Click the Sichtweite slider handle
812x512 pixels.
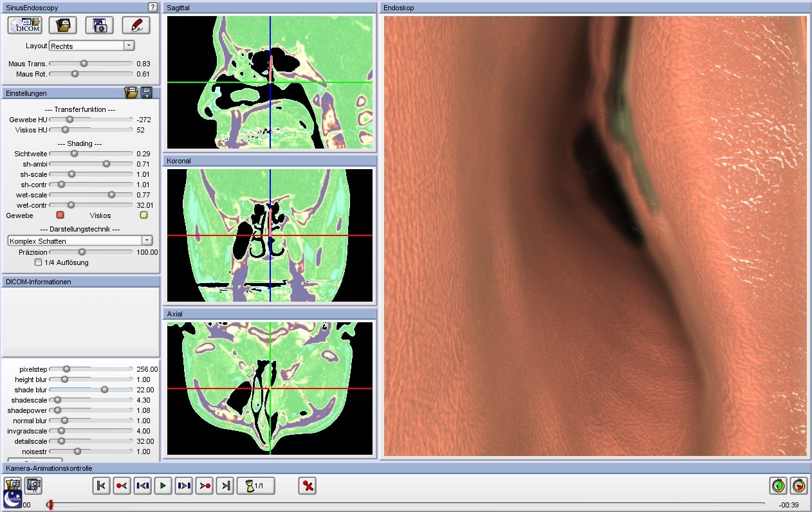coord(74,154)
